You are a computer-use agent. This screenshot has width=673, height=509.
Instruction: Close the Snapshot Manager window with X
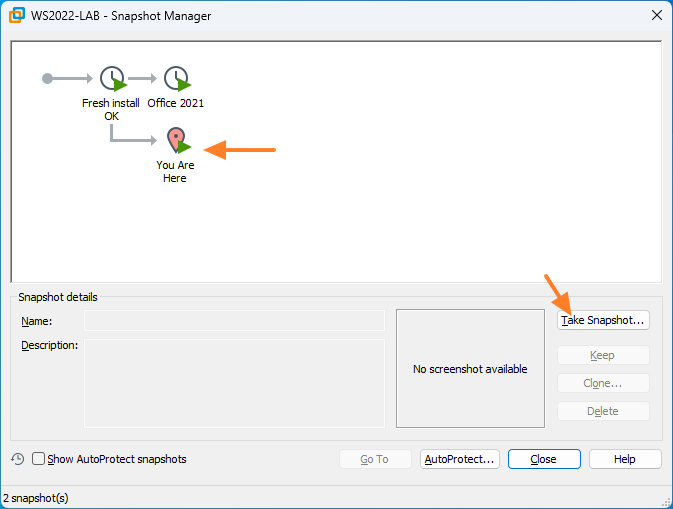click(x=657, y=15)
